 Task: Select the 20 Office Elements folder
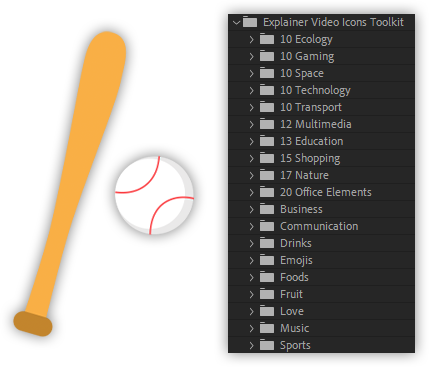pyautogui.click(x=321, y=192)
